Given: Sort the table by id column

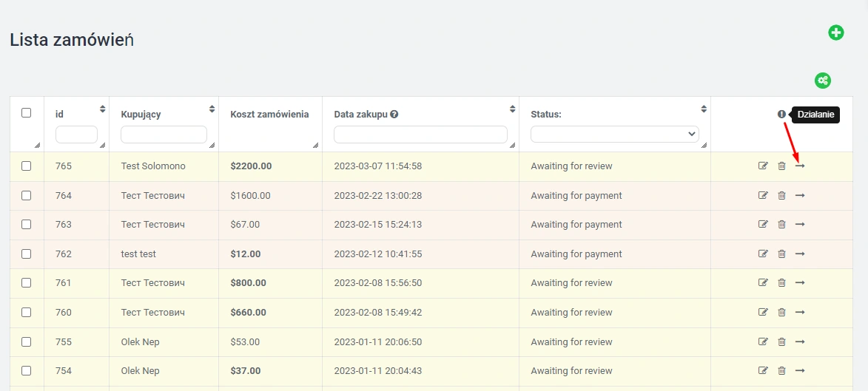Looking at the screenshot, I should click(x=103, y=109).
